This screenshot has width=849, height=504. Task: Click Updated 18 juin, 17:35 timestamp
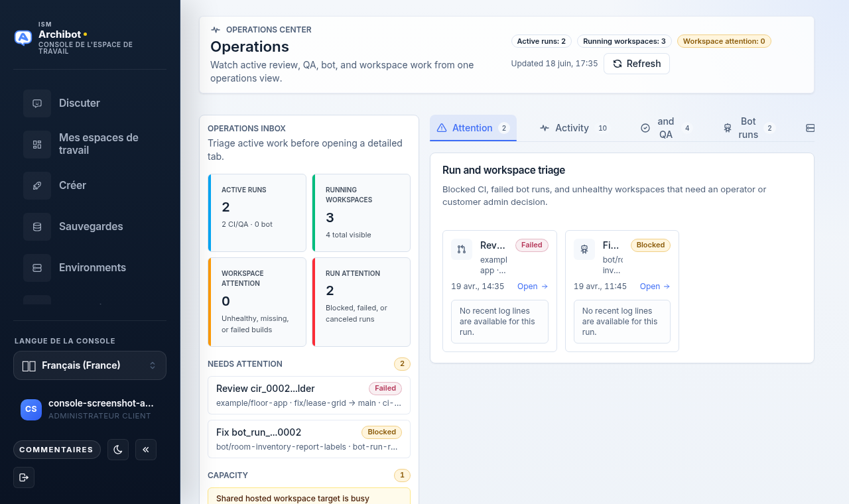pos(555,64)
